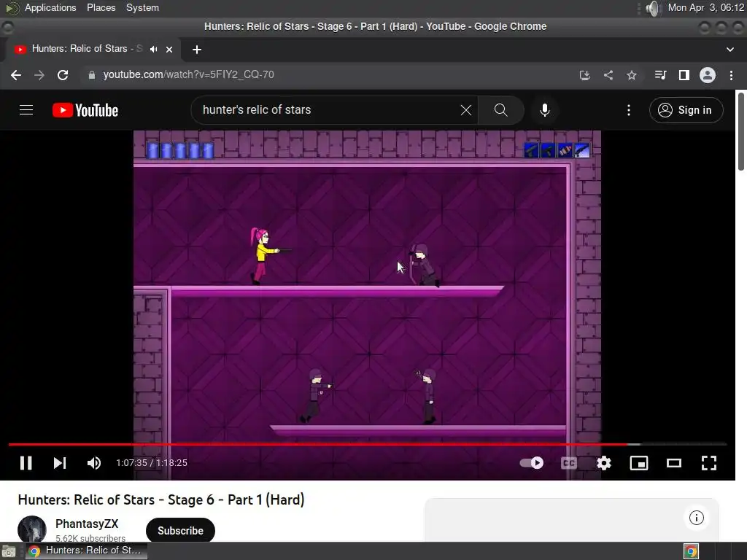Open the Applications menu

(x=50, y=7)
